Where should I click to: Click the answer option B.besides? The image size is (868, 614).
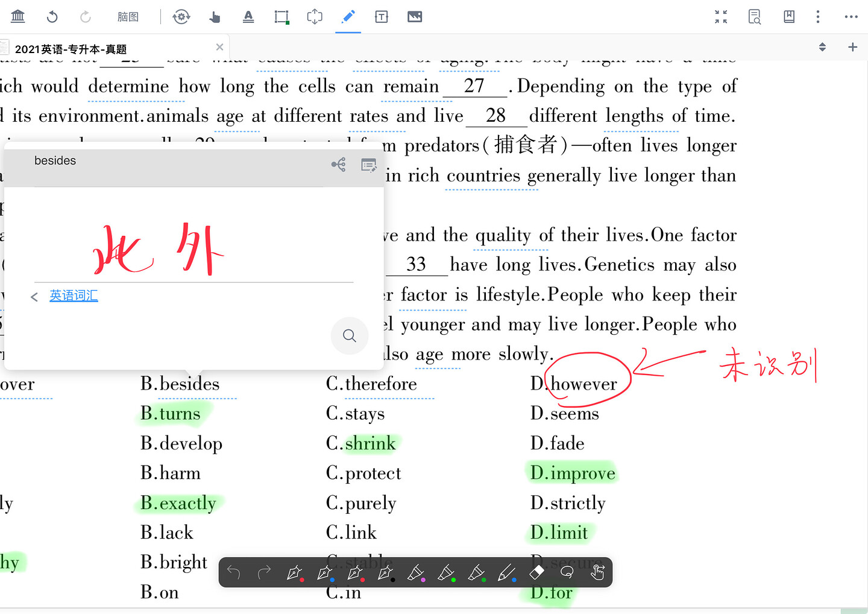180,384
